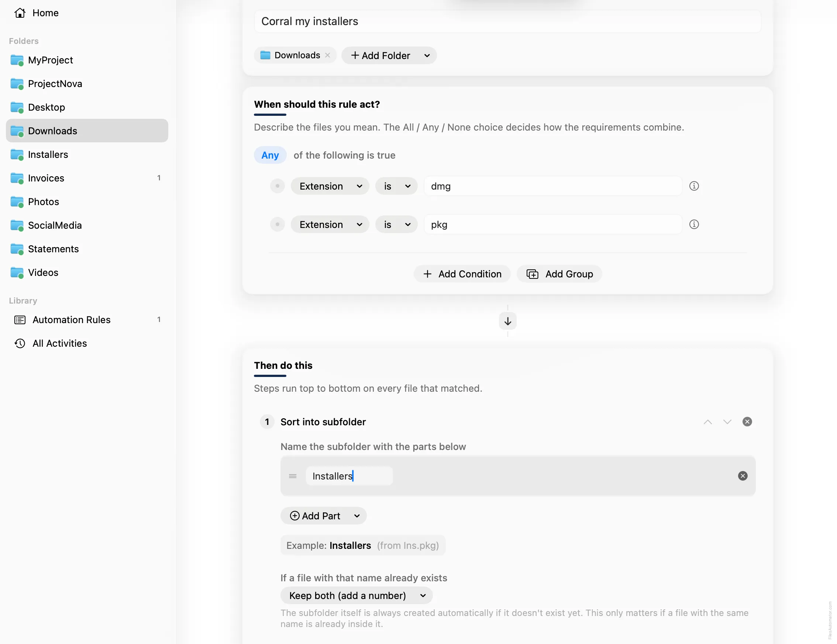Click the pkg extension value field
This screenshot has height=644, width=837.
552,225
